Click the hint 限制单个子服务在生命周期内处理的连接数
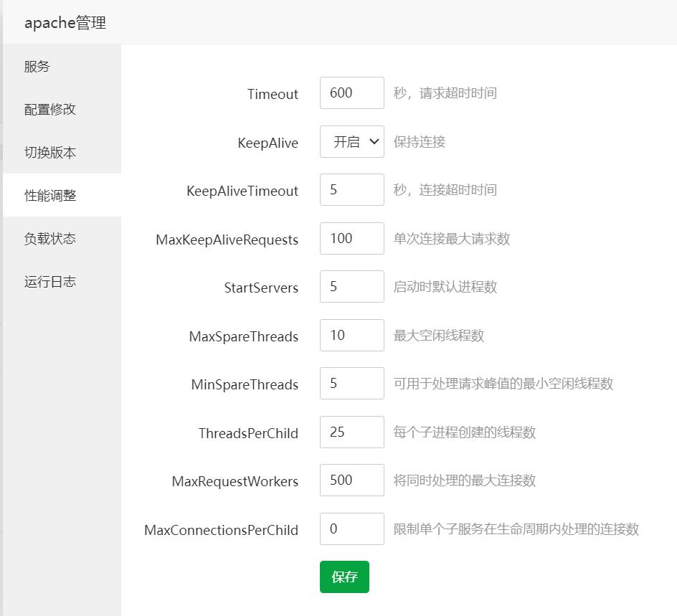677x616 pixels. click(x=516, y=529)
